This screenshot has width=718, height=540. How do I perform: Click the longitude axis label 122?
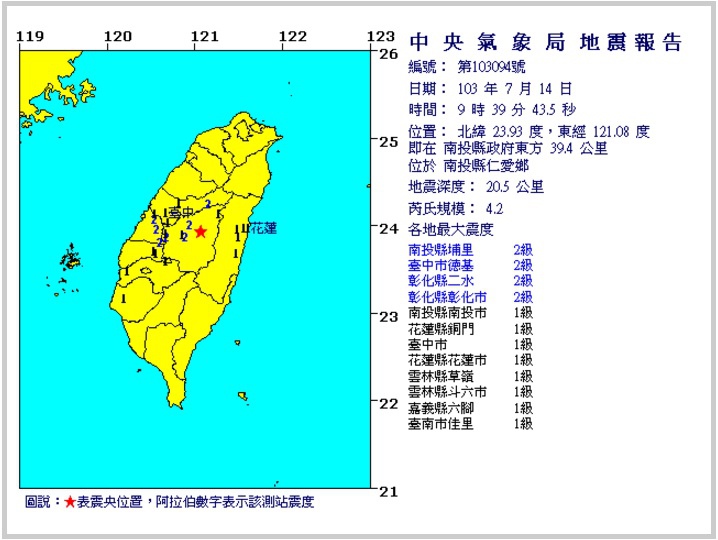pyautogui.click(x=293, y=36)
